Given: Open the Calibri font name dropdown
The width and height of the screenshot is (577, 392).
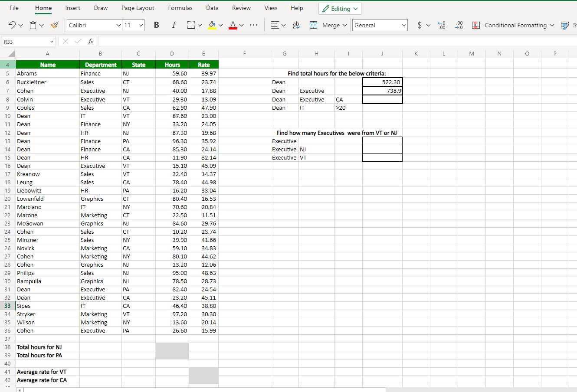Looking at the screenshot, I should [119, 26].
